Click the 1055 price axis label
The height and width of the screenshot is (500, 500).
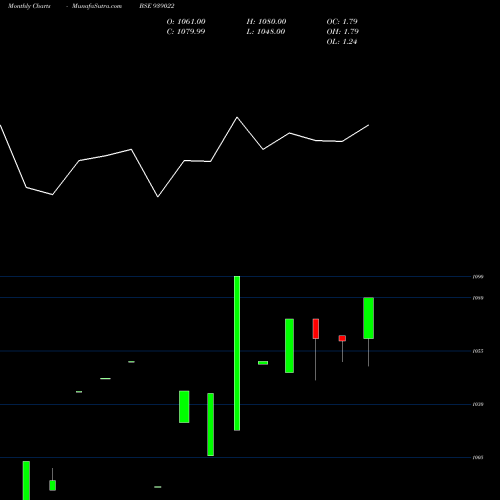pos(478,351)
